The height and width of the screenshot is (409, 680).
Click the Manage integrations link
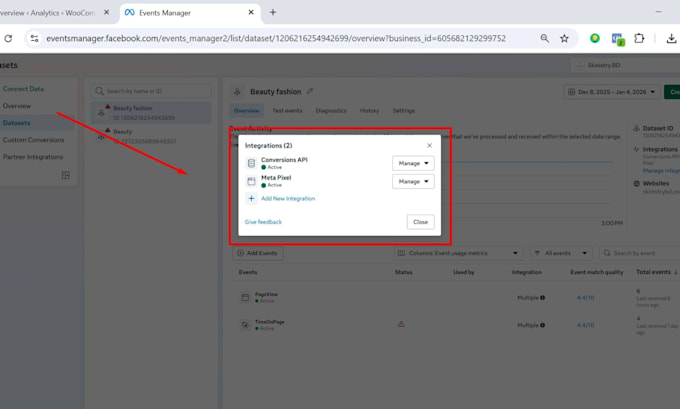click(661, 170)
